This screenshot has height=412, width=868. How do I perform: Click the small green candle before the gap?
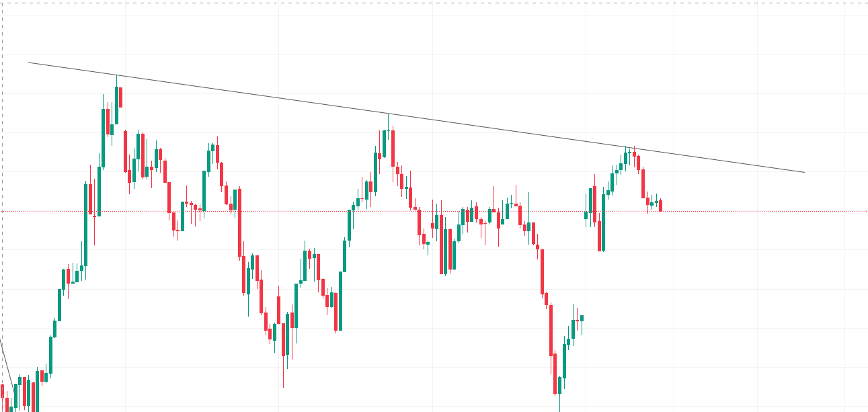click(x=582, y=318)
